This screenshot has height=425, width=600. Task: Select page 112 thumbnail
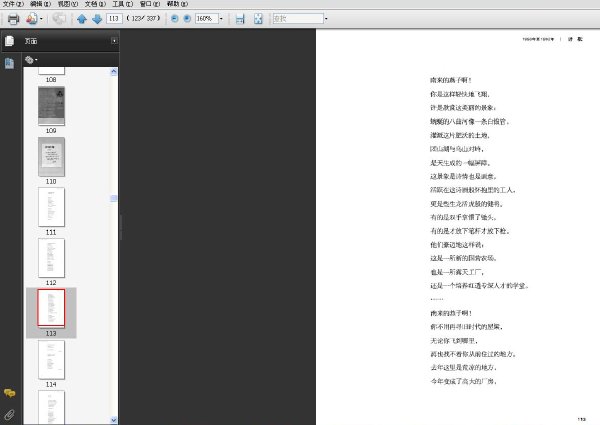51,258
